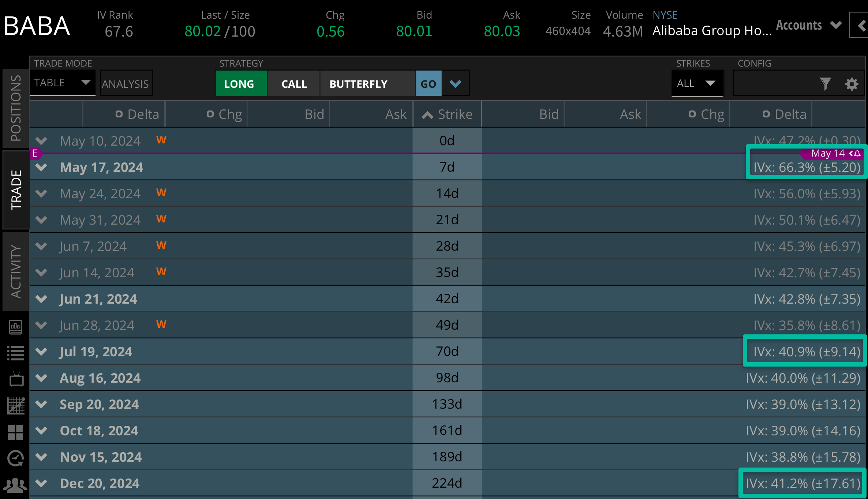This screenshot has height=499, width=868.
Task: Switch to the POSITIONS tab
Action: click(x=15, y=108)
